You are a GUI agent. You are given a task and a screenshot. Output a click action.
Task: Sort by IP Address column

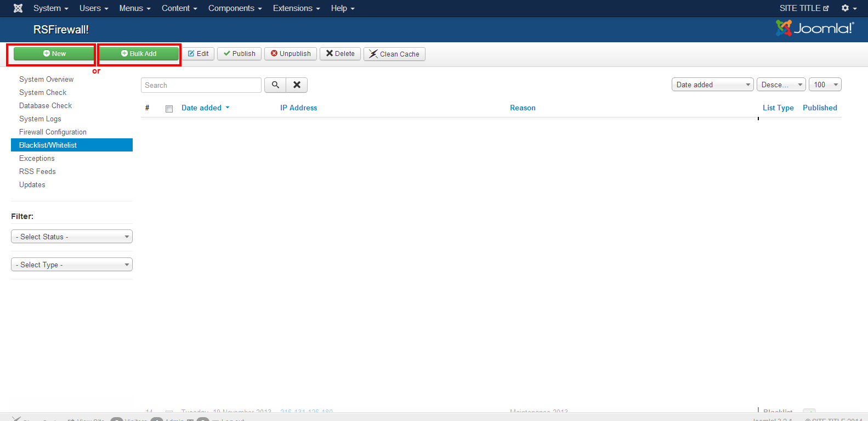click(298, 108)
